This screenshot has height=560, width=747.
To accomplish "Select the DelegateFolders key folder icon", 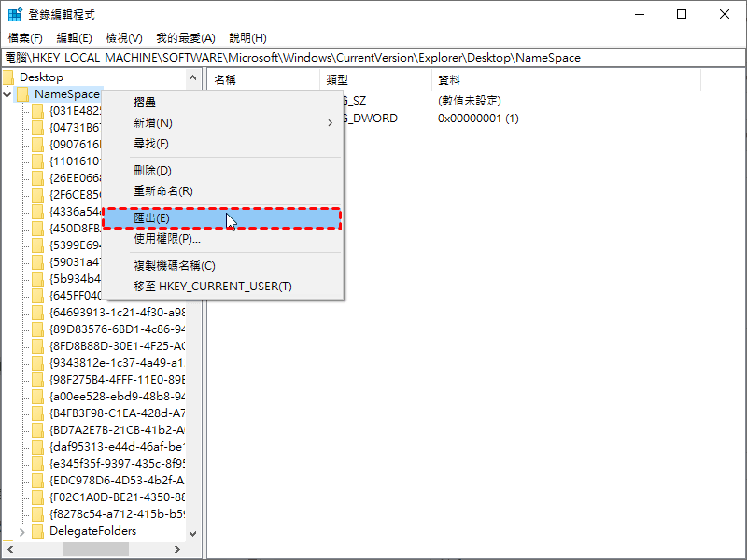I will pyautogui.click(x=37, y=531).
